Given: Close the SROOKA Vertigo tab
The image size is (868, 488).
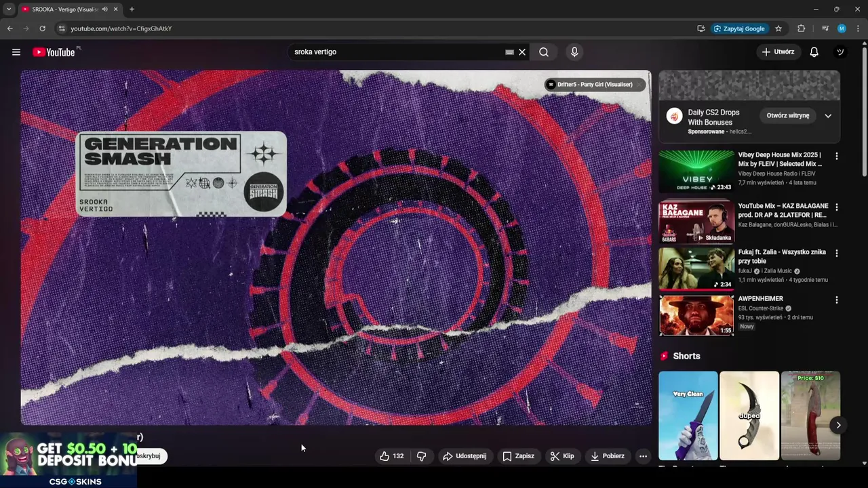Looking at the screenshot, I should [116, 9].
